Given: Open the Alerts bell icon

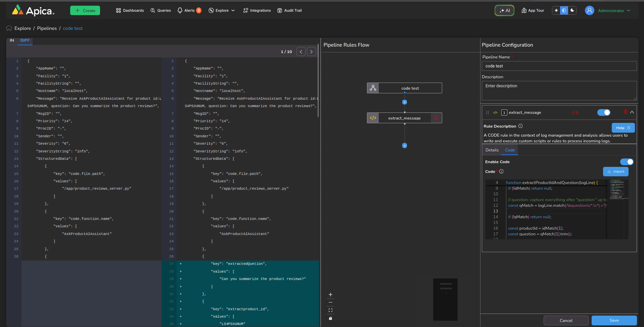Looking at the screenshot, I should [x=180, y=10].
